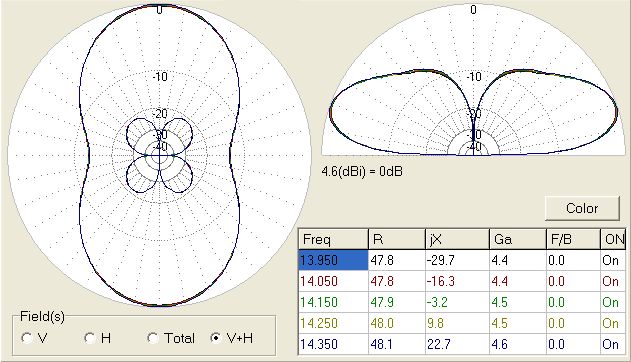Select the 14.050 frequency cell
631x362 pixels.
[x=333, y=281]
